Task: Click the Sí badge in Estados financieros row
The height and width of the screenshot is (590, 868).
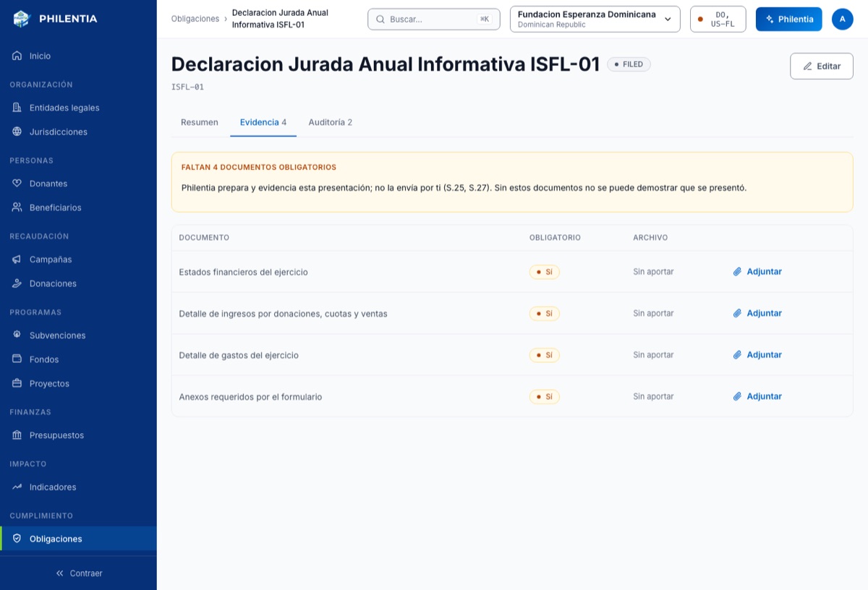Action: [x=544, y=272]
